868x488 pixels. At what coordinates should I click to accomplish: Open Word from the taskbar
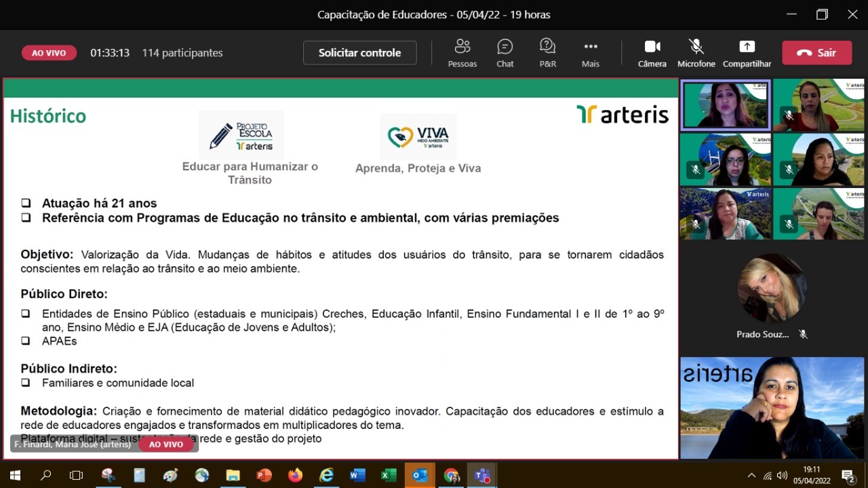click(x=357, y=475)
